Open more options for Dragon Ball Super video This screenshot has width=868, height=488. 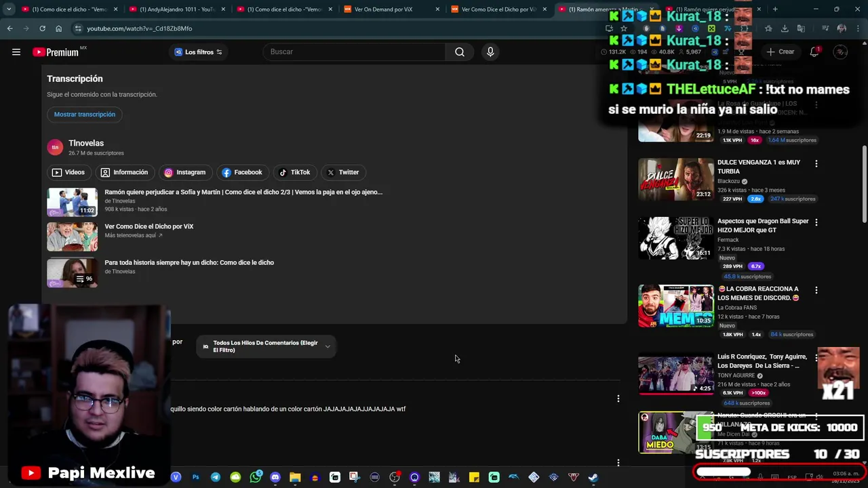[816, 222]
